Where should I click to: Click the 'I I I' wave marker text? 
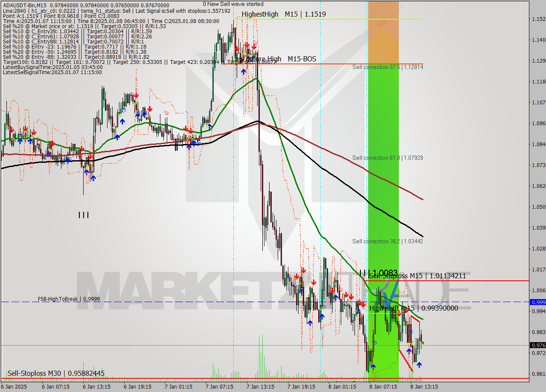click(x=84, y=215)
